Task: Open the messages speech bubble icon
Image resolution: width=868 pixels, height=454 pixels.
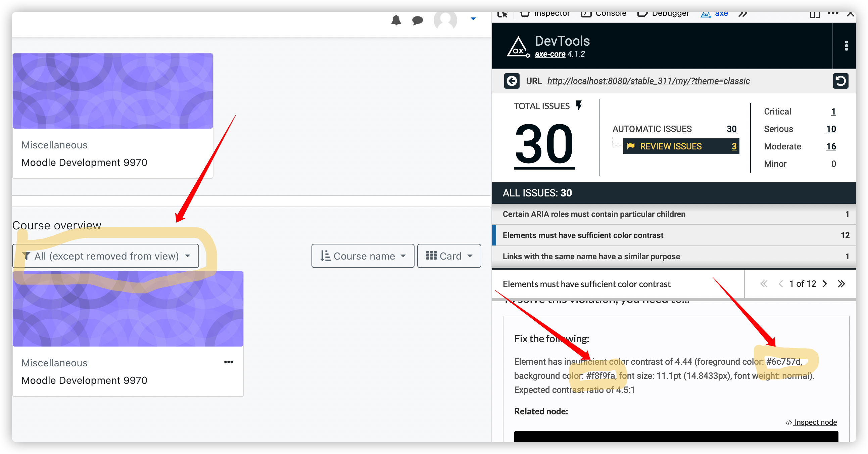Action: (x=418, y=20)
